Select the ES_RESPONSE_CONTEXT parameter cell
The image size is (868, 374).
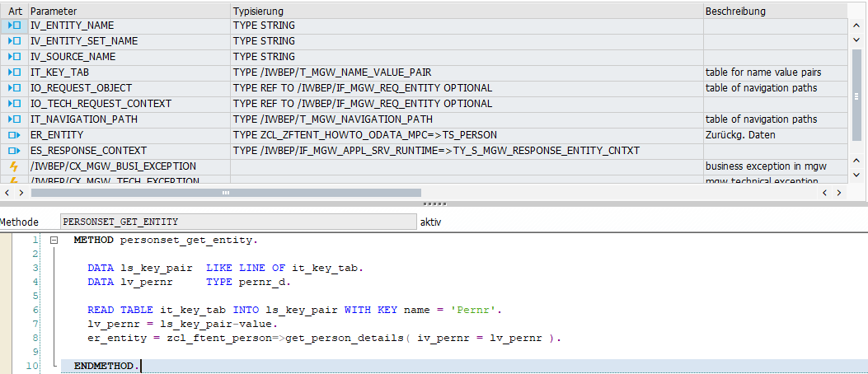[x=129, y=151]
